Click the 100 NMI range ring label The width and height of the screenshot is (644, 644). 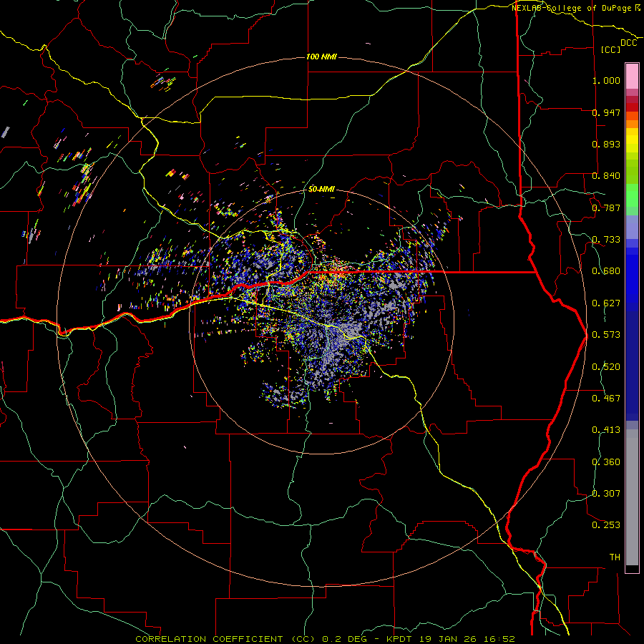point(321,57)
